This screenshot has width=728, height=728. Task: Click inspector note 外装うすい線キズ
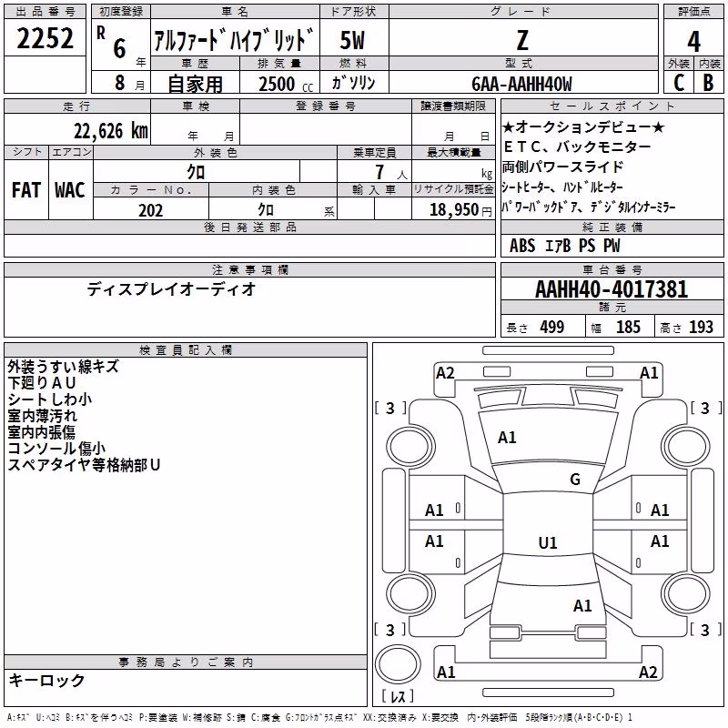coord(64,367)
